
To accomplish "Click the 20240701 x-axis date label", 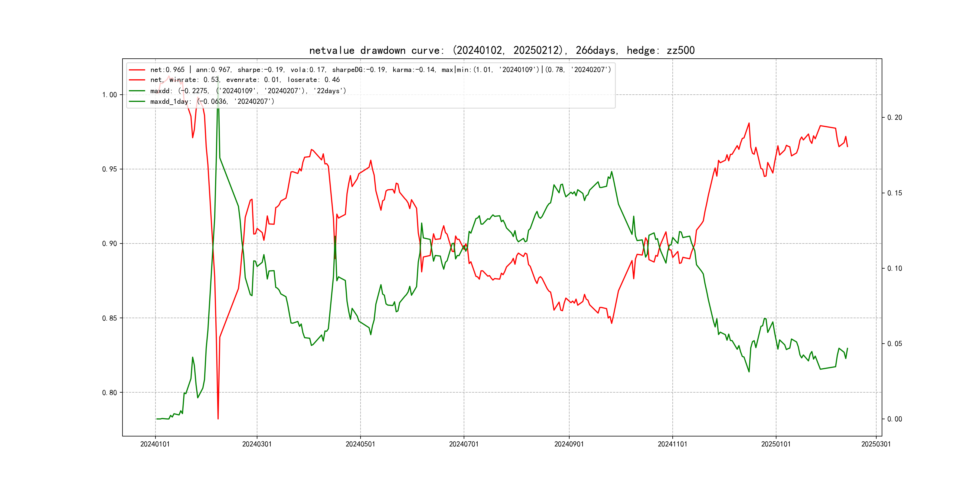I will tap(464, 444).
